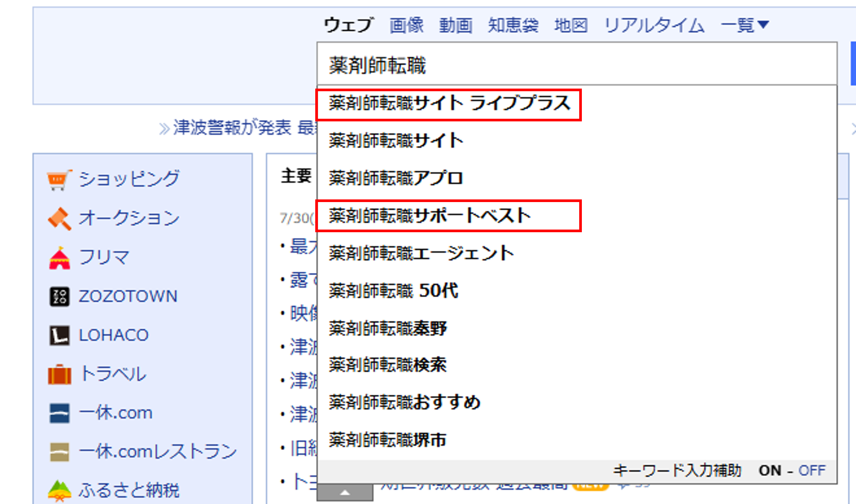
Task: Switch to the 知恵袋 search tab
Action: 513,25
